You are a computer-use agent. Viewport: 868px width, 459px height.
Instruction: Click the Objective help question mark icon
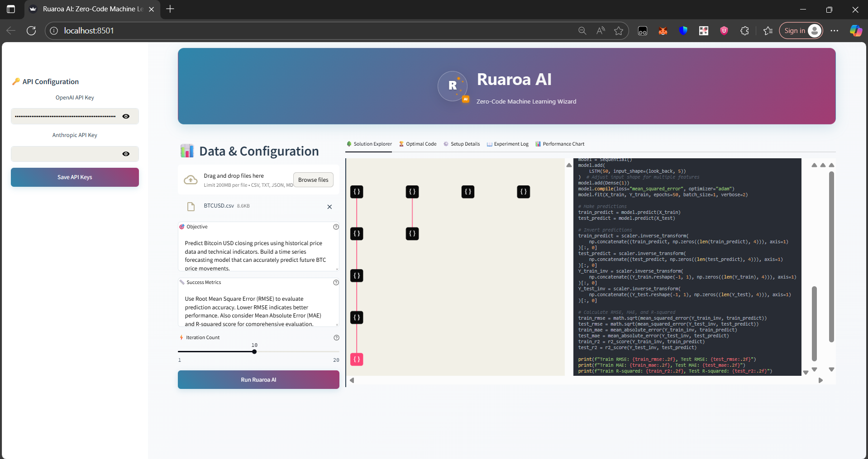336,227
